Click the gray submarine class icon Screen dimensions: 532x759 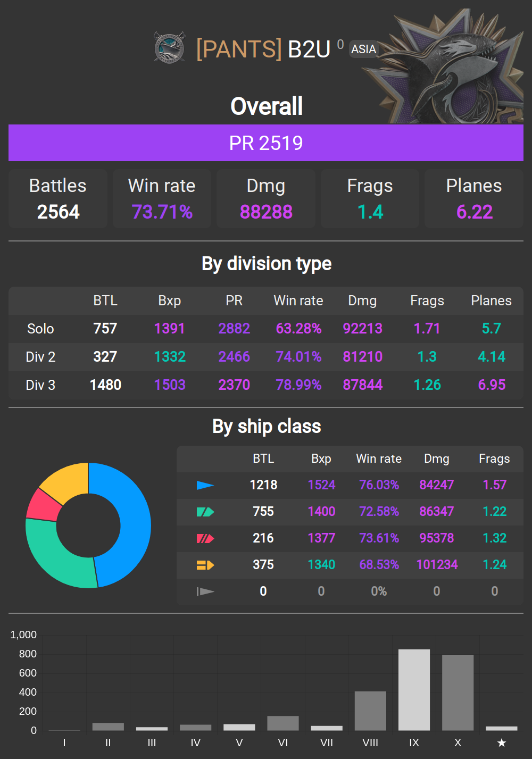(205, 591)
